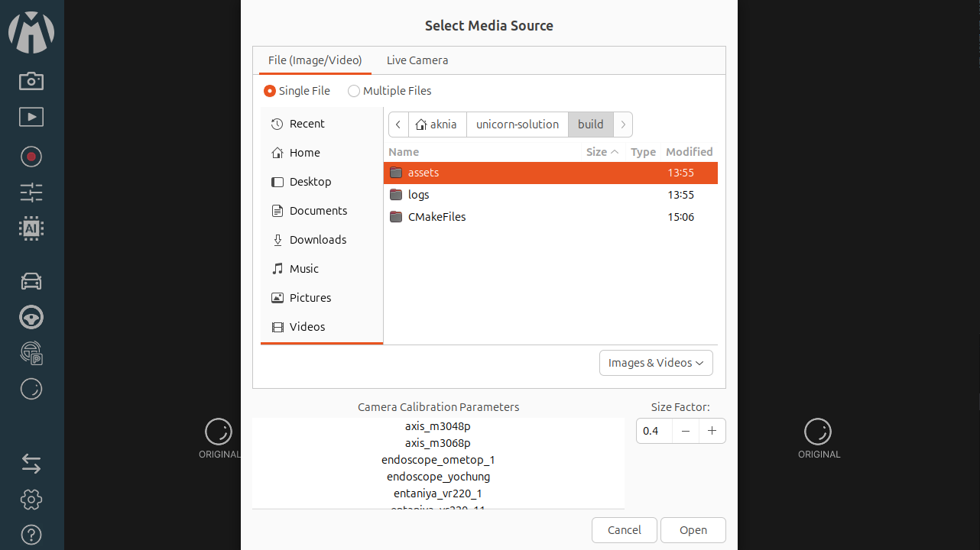Open the Images & Videos filter dropdown
980x550 pixels.
point(656,363)
